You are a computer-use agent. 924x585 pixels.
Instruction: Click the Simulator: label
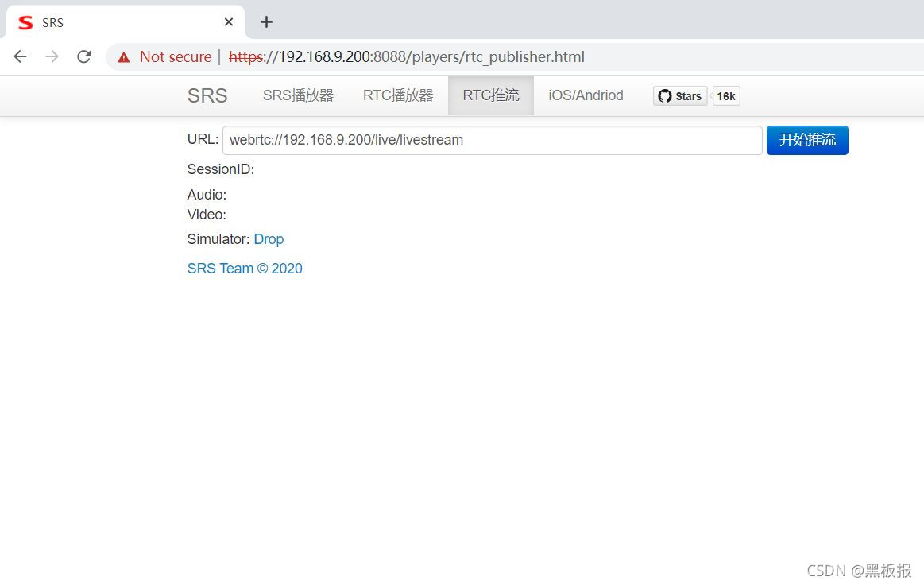coord(218,239)
